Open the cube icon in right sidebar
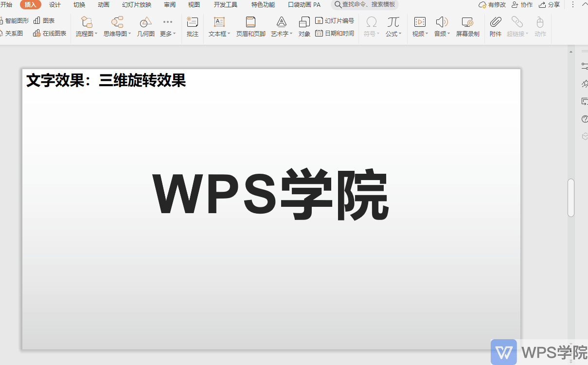 [x=585, y=137]
